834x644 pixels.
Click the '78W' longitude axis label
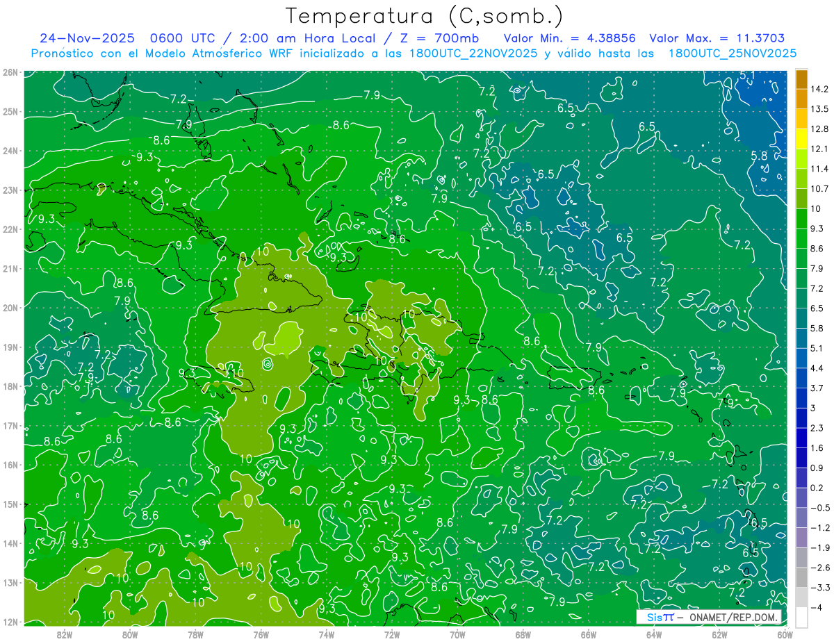pyautogui.click(x=195, y=634)
